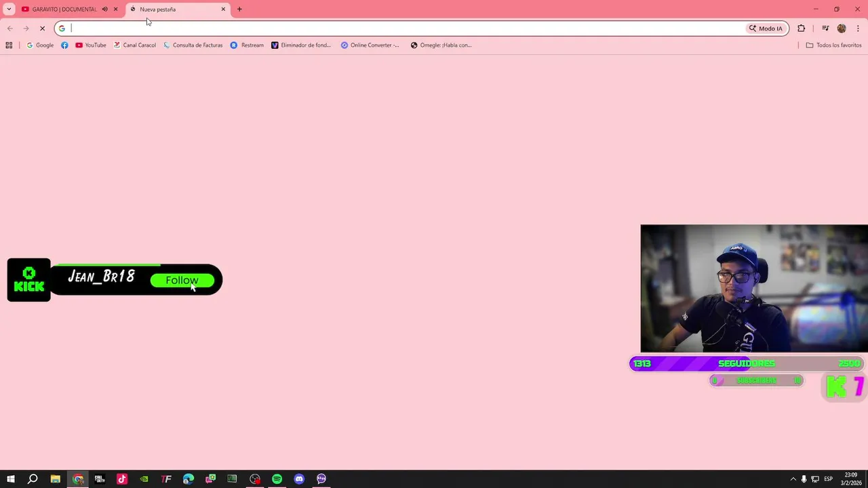This screenshot has width=868, height=488.
Task: Close the GARAVITO | DOCUMENTAL tab
Action: pyautogui.click(x=115, y=9)
